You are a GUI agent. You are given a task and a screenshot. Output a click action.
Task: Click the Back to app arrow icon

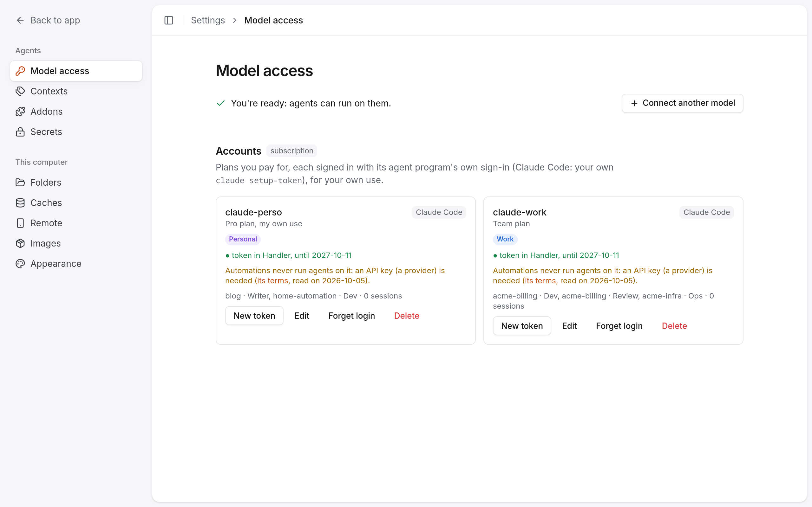[20, 21]
